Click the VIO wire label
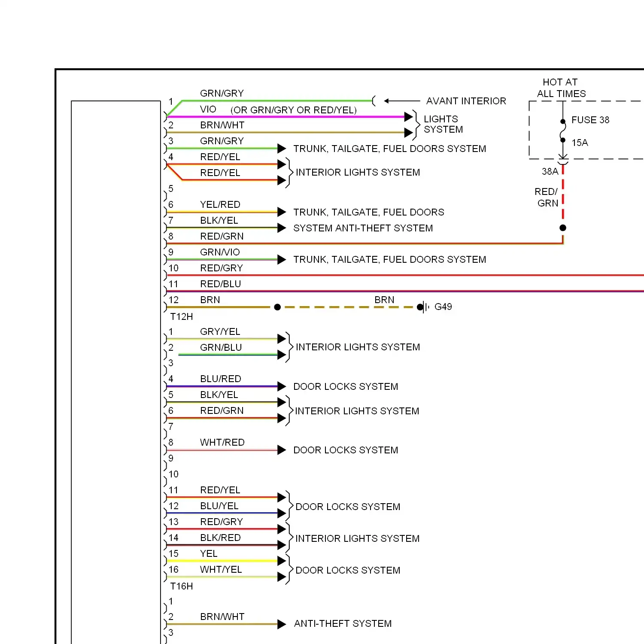The image size is (644, 644). coord(208,109)
